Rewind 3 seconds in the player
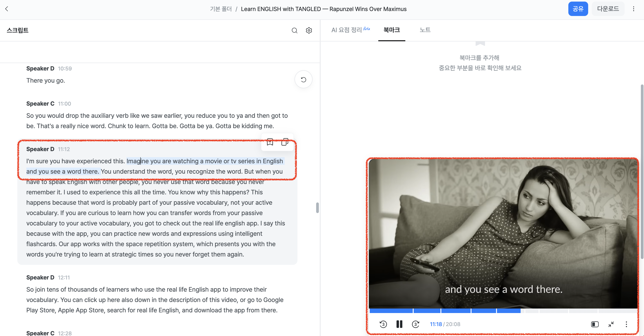Image resolution: width=644 pixels, height=336 pixels. click(383, 324)
